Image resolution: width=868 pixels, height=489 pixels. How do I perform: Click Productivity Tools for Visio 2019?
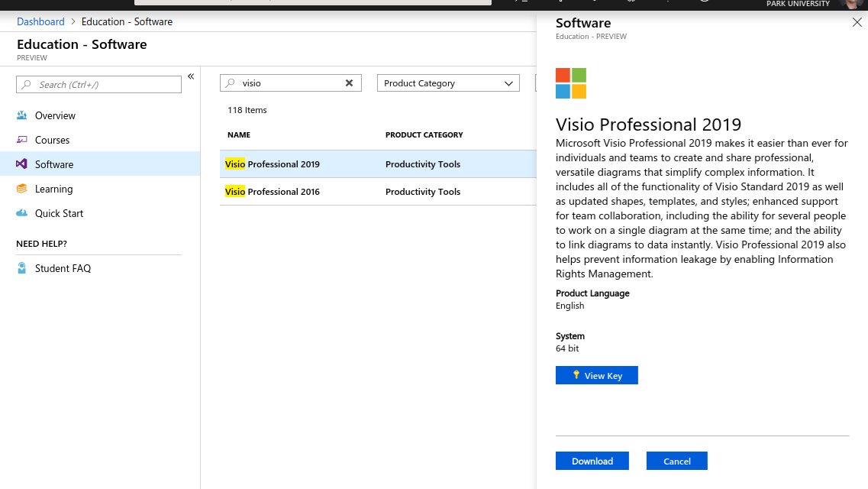tap(423, 164)
